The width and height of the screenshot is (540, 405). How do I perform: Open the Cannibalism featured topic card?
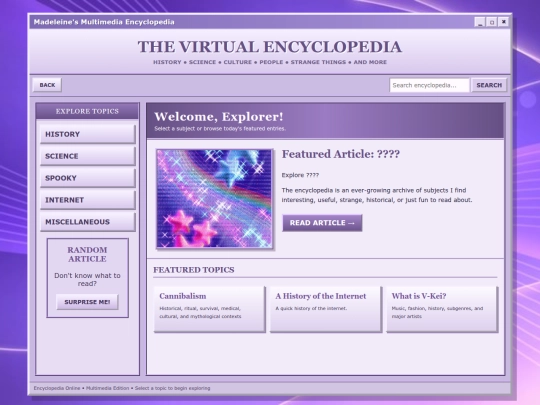[x=209, y=309]
